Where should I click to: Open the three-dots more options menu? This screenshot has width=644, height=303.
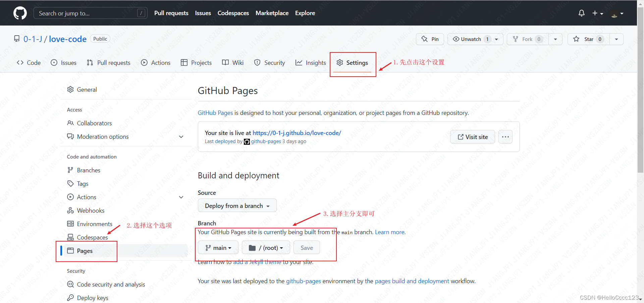click(x=505, y=137)
